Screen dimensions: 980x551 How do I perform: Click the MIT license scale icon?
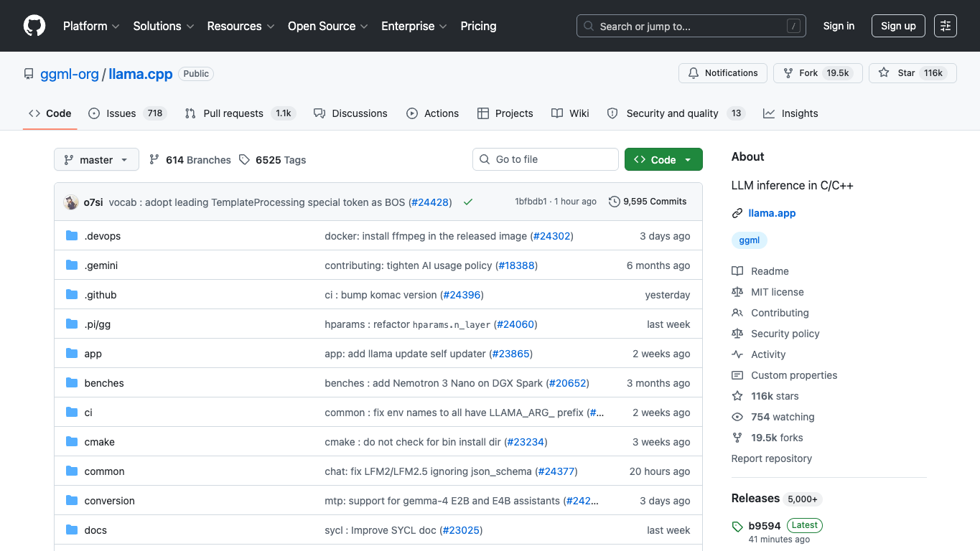737,292
